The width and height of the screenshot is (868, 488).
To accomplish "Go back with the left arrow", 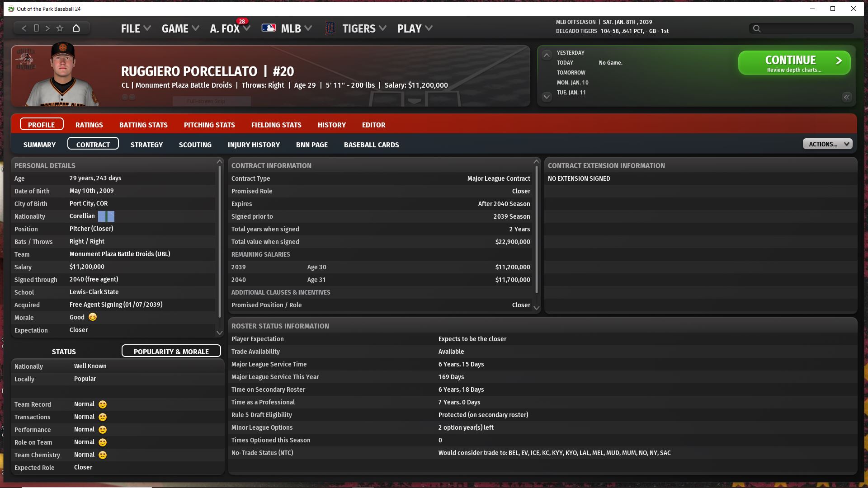I will pyautogui.click(x=24, y=28).
